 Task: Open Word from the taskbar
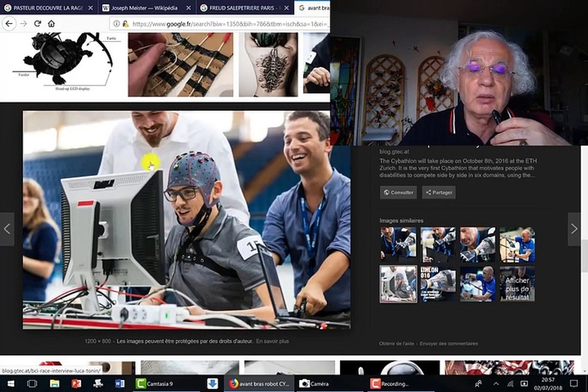click(120, 384)
